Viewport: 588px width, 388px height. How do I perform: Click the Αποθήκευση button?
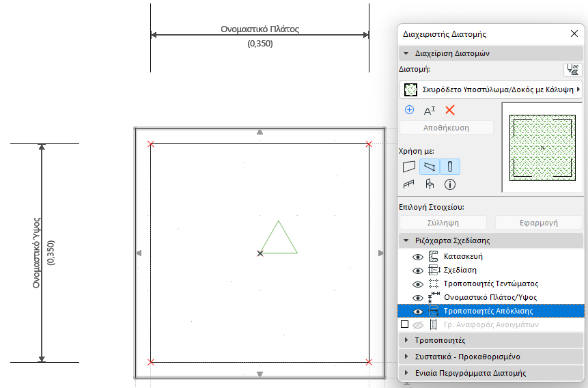click(x=446, y=128)
